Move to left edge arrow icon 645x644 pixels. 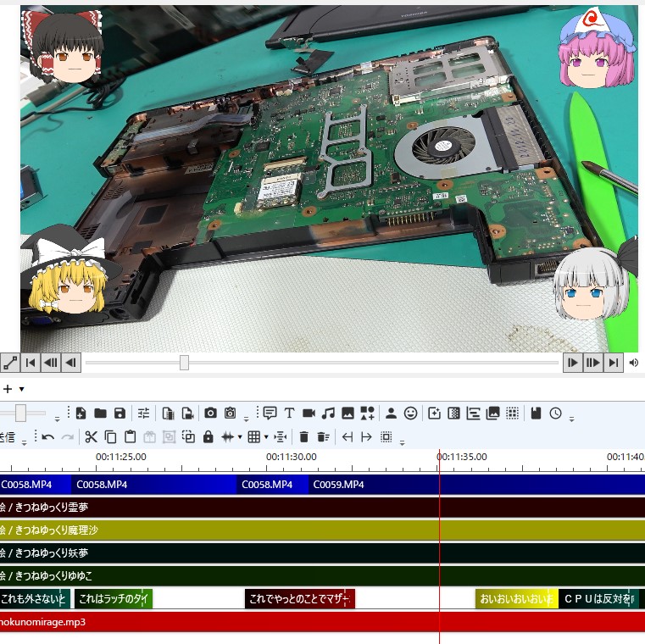[348, 436]
